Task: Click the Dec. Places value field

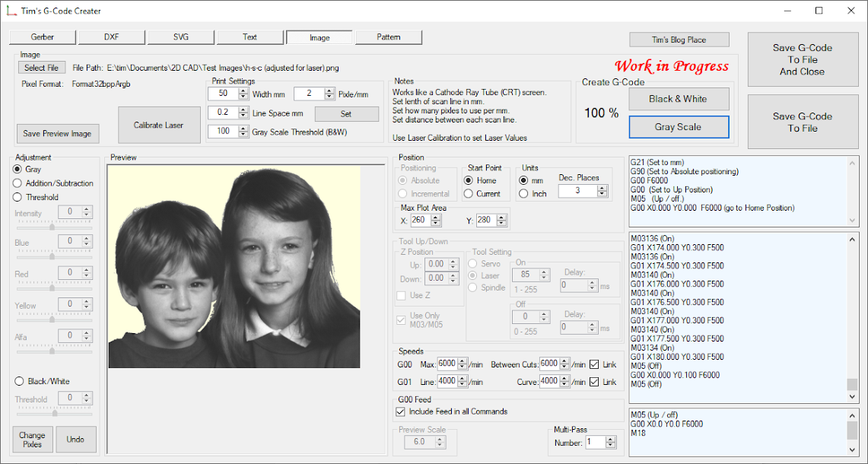Action: pyautogui.click(x=578, y=191)
